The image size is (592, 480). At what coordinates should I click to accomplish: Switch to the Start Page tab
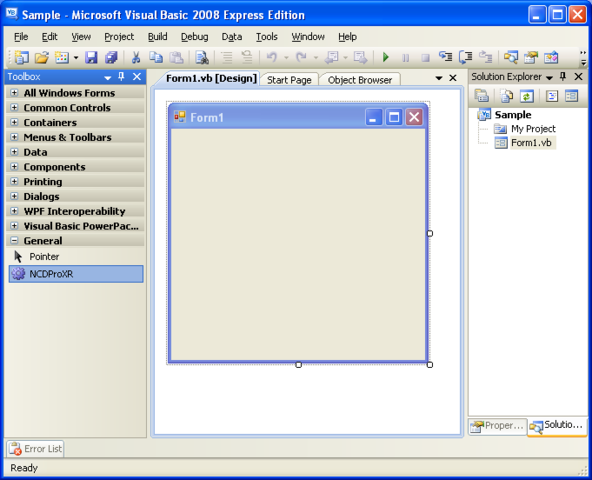coord(289,80)
